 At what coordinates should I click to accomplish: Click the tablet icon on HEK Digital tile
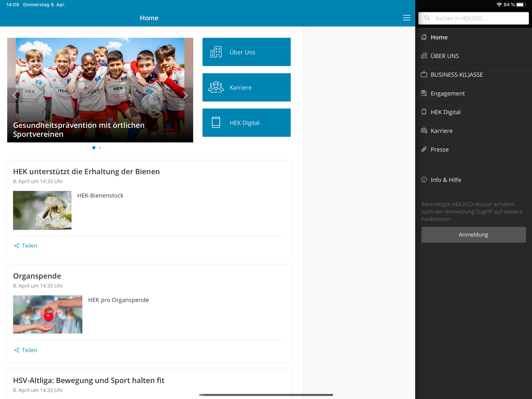216,123
